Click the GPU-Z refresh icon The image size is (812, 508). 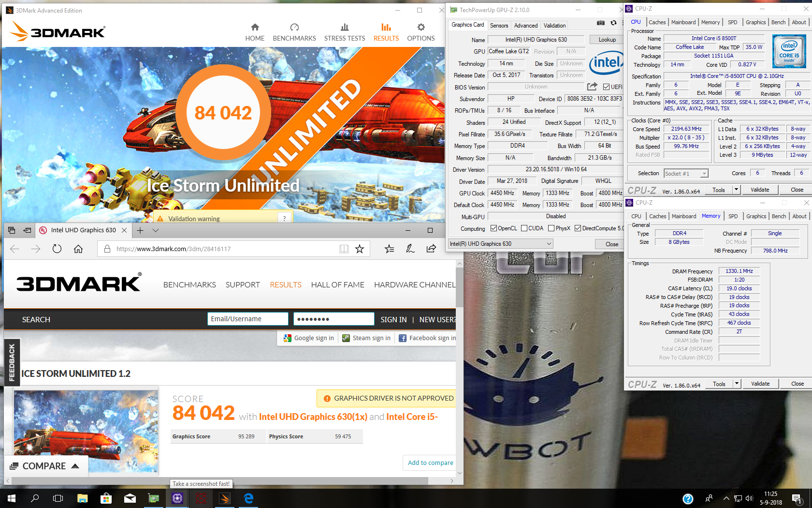coord(613,23)
